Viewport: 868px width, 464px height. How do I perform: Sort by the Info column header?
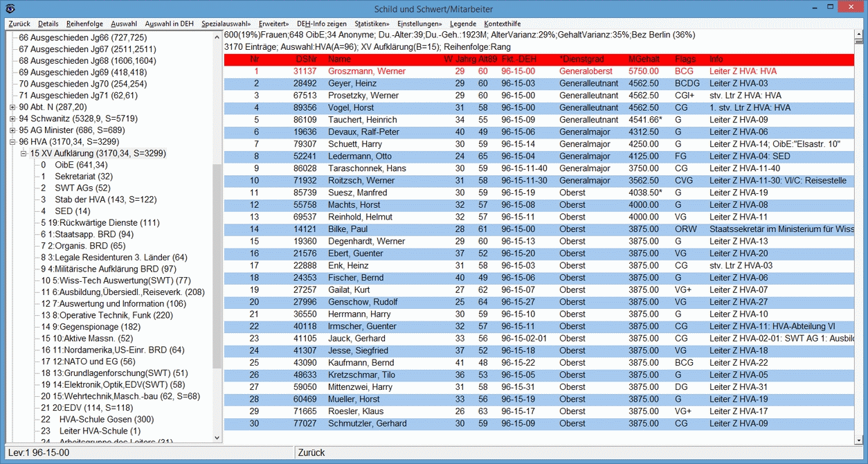tap(716, 60)
